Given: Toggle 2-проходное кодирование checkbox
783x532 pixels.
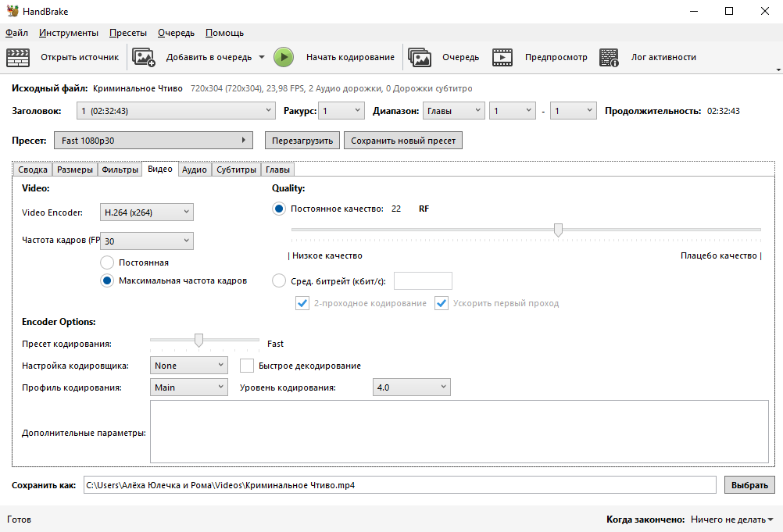Looking at the screenshot, I should [x=302, y=303].
